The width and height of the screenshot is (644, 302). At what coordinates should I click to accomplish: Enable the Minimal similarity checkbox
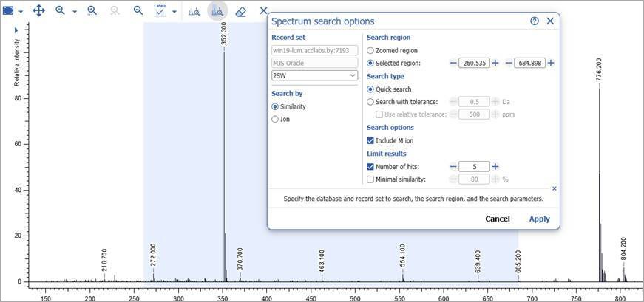(370, 179)
